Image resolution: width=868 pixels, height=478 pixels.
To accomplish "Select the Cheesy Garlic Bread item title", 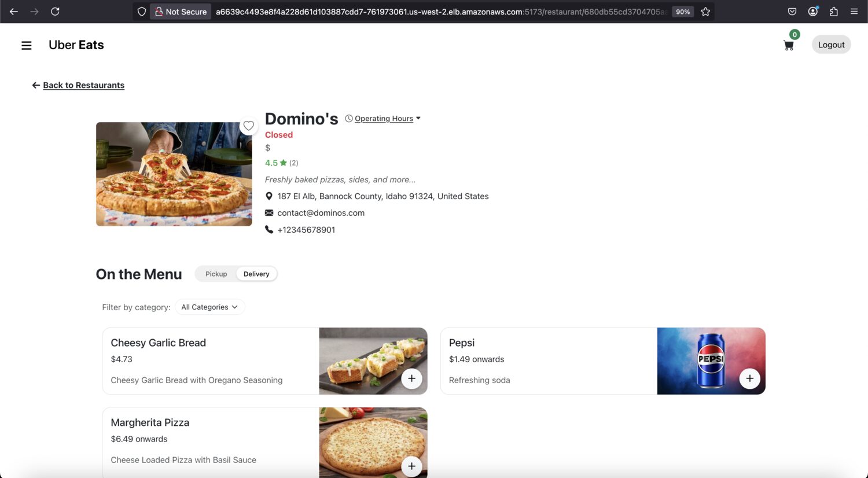I will pyautogui.click(x=159, y=343).
